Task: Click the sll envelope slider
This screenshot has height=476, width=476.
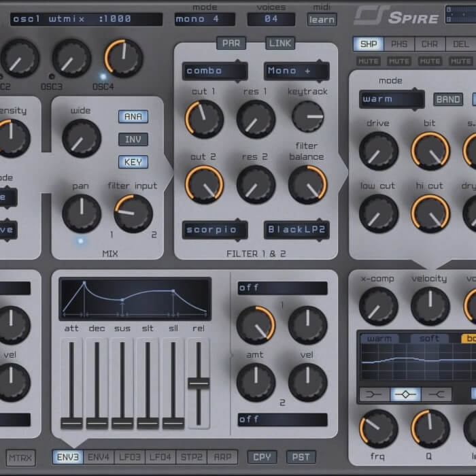Action: pos(173,384)
